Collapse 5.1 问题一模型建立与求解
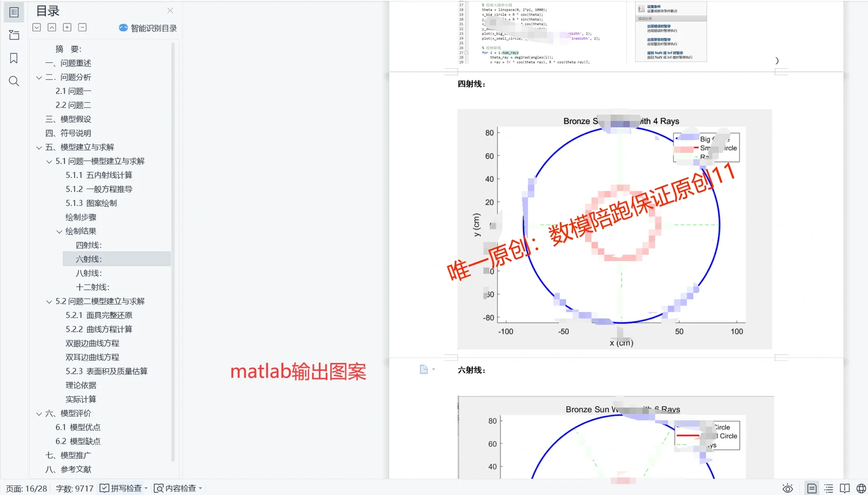This screenshot has width=868, height=495. 49,161
